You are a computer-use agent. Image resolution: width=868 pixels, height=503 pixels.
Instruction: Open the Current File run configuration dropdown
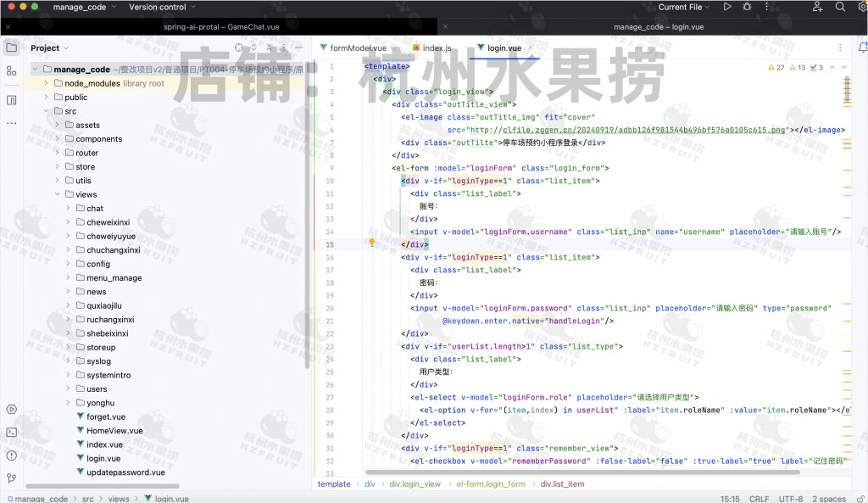684,7
